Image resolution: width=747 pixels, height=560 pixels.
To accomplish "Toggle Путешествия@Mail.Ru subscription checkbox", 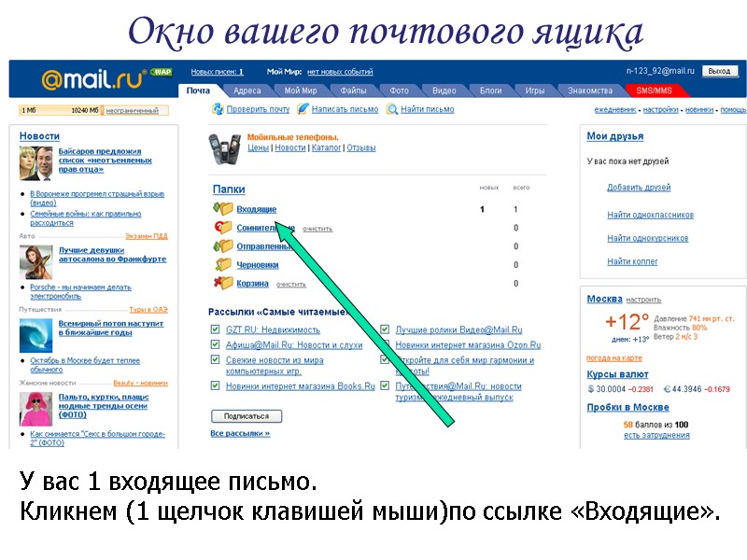I will click(x=385, y=385).
